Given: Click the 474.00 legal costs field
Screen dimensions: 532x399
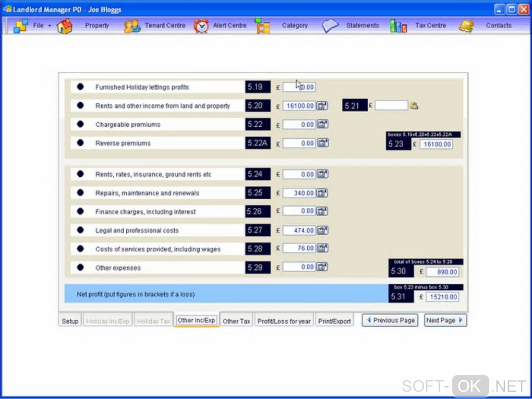Looking at the screenshot, I should [x=299, y=231].
